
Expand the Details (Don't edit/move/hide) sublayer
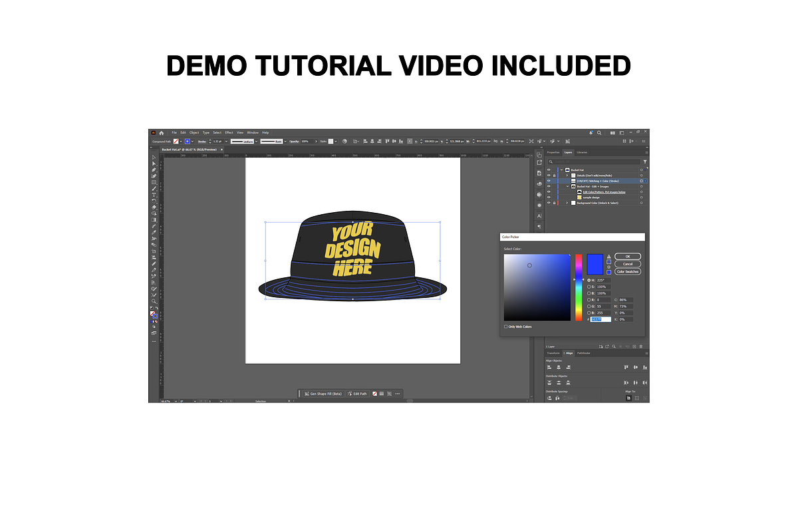tap(567, 175)
